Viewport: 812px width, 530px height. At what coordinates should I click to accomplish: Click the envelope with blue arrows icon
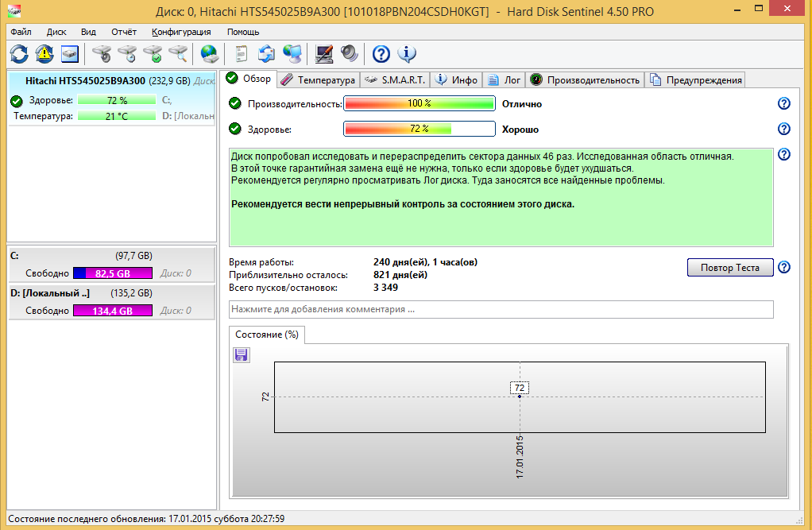coord(267,54)
